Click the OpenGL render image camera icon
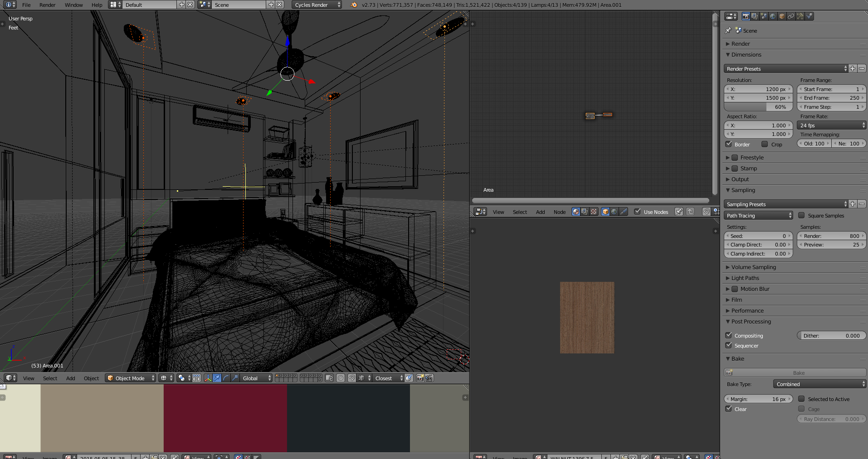This screenshot has width=868, height=459. coord(420,378)
